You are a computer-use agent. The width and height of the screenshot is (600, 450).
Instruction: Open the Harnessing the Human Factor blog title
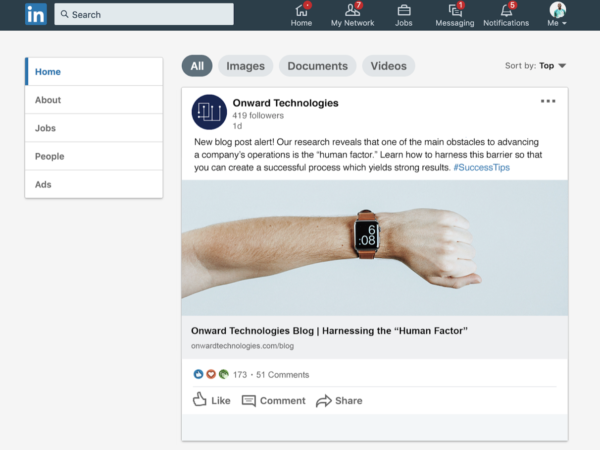(x=329, y=331)
